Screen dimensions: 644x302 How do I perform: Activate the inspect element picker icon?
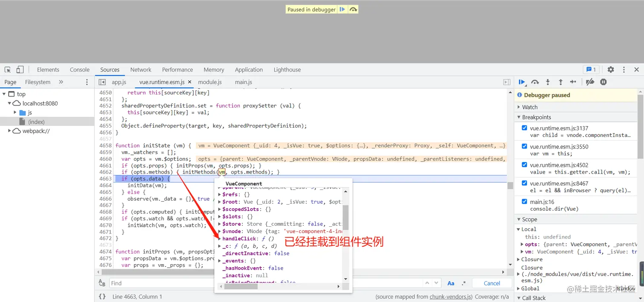click(8, 70)
